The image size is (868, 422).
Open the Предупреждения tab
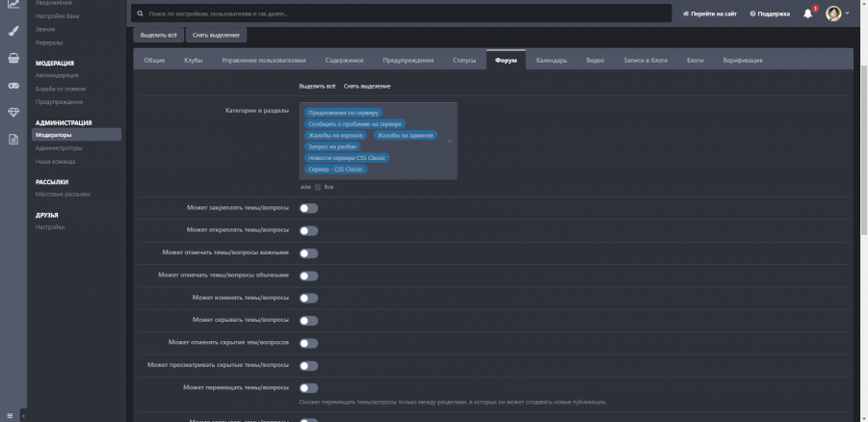pyautogui.click(x=408, y=61)
